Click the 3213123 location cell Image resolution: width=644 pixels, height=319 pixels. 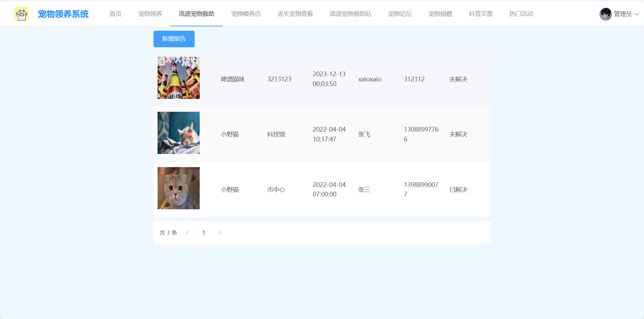coord(279,79)
